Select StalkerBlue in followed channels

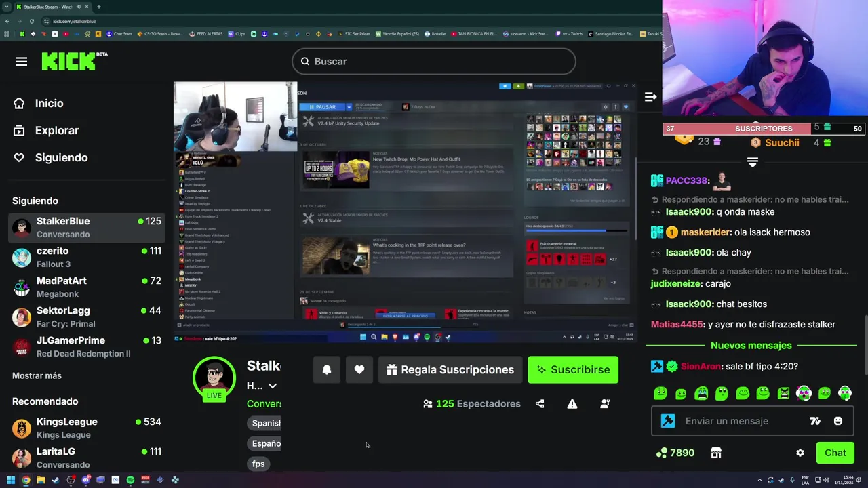click(x=87, y=227)
